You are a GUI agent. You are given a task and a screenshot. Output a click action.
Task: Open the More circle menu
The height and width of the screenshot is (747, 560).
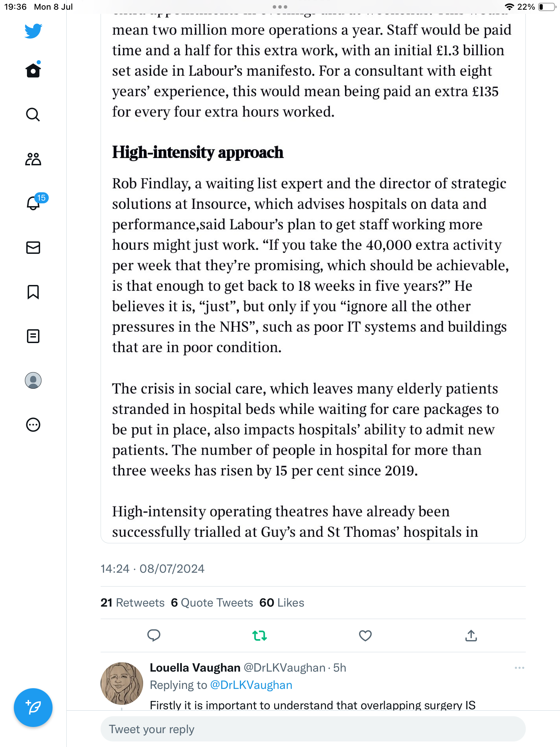click(x=33, y=425)
